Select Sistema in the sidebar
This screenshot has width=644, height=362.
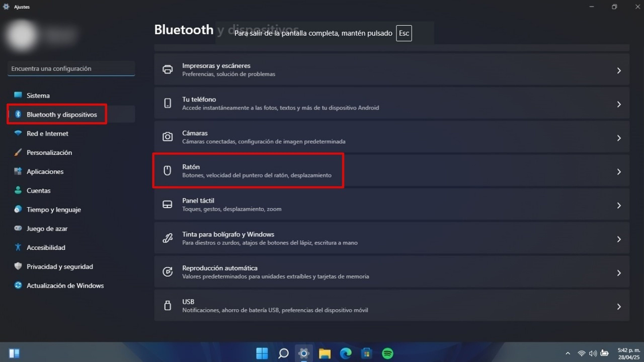click(x=38, y=95)
